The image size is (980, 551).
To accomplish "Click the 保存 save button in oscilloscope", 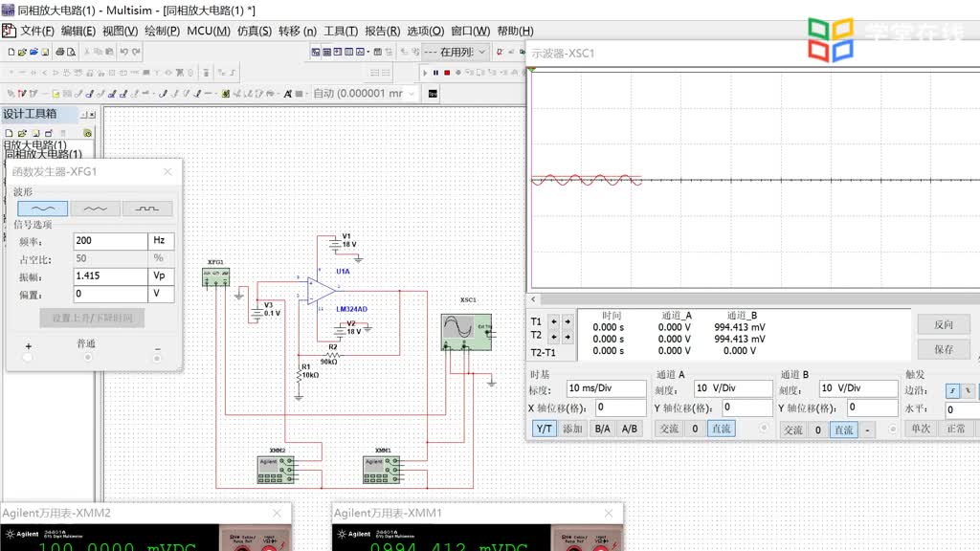I will pos(944,349).
